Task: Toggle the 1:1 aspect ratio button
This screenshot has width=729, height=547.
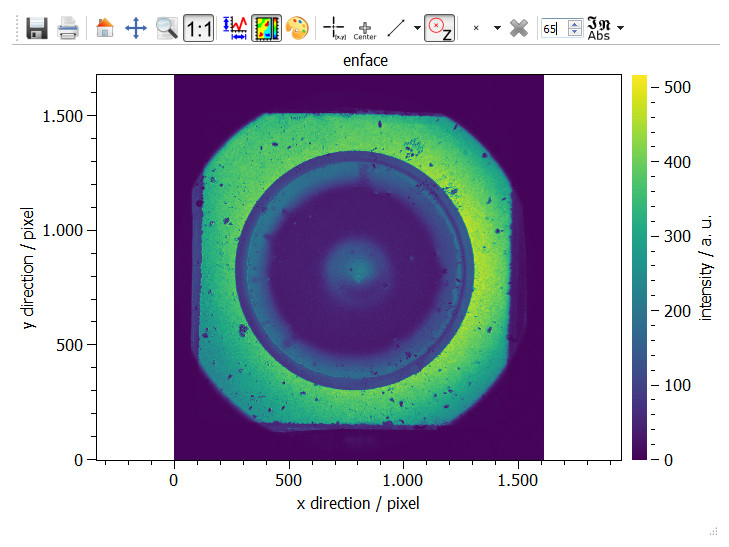Action: click(199, 28)
